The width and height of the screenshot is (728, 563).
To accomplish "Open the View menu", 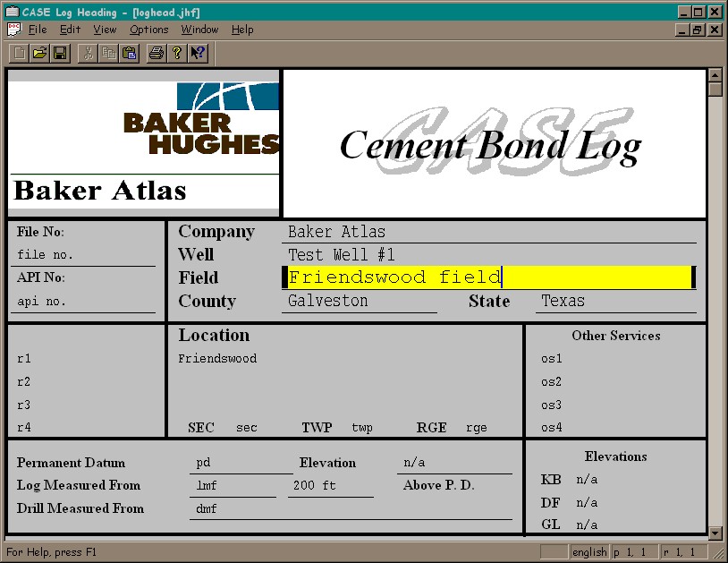I will point(105,30).
